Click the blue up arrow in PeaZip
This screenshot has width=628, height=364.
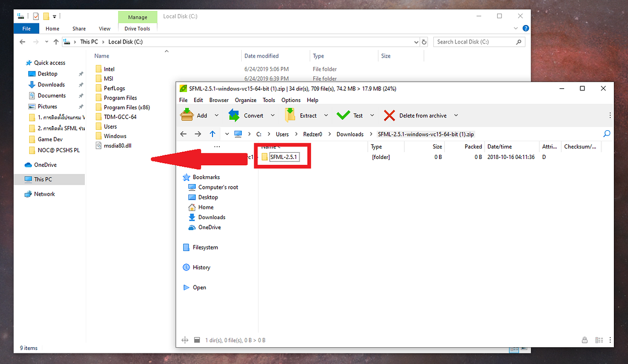pyautogui.click(x=212, y=134)
